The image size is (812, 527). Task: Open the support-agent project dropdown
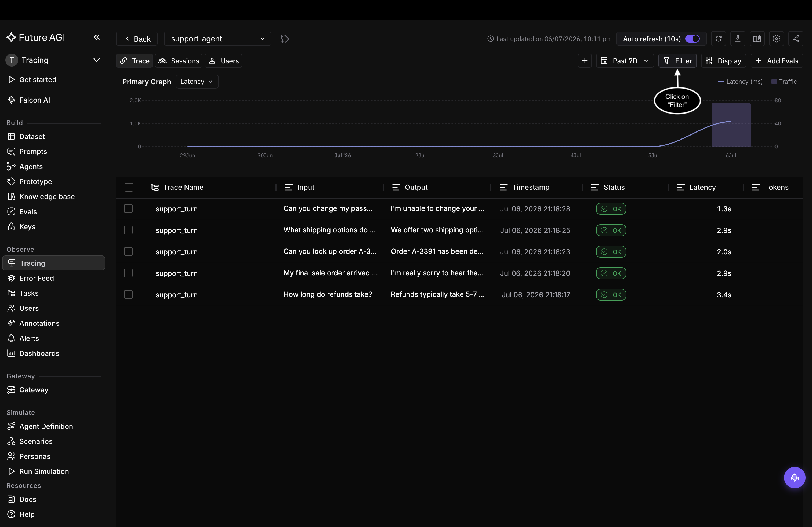pos(217,39)
